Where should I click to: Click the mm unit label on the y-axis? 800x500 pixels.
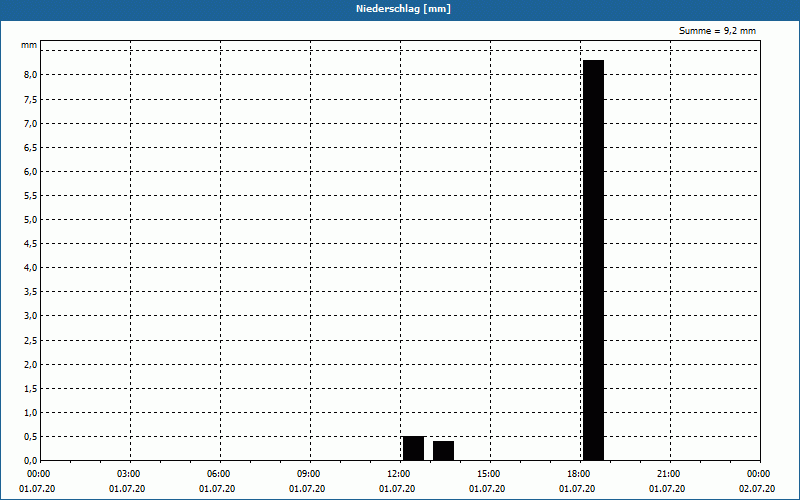coord(29,45)
